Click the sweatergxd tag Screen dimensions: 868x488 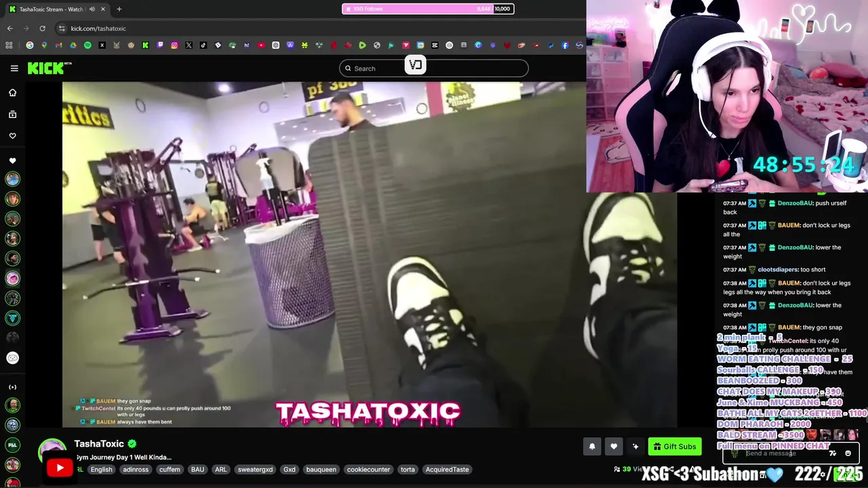click(255, 469)
